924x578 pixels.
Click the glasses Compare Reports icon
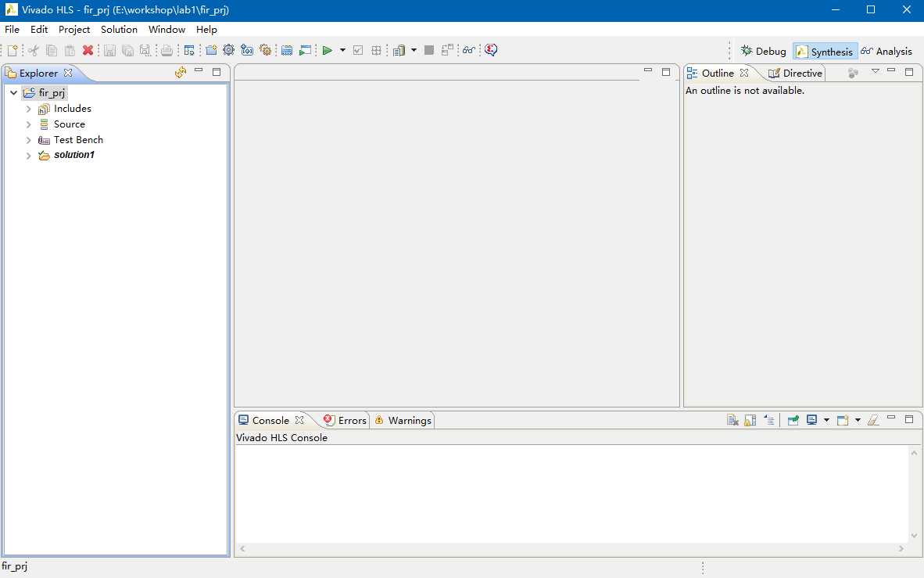(x=469, y=51)
